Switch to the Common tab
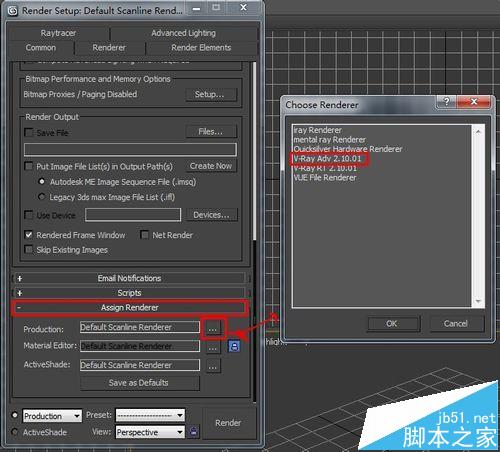 point(41,48)
